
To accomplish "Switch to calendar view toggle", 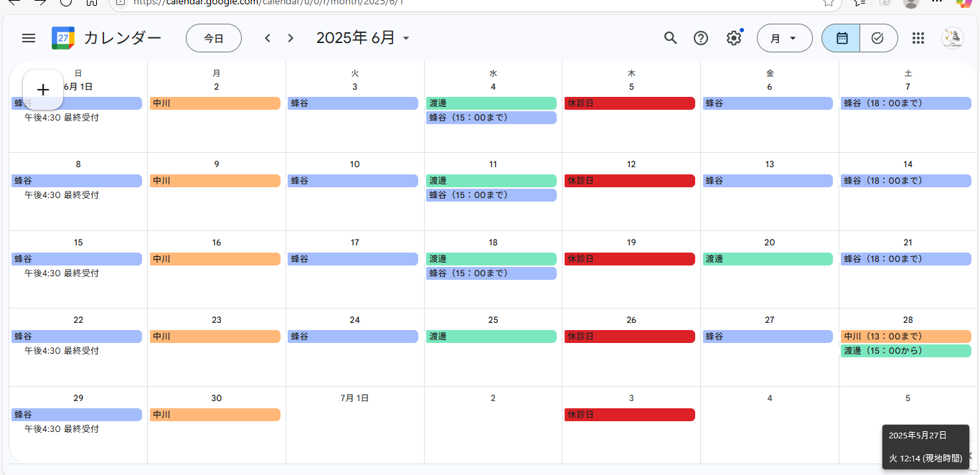I will pyautogui.click(x=842, y=38).
